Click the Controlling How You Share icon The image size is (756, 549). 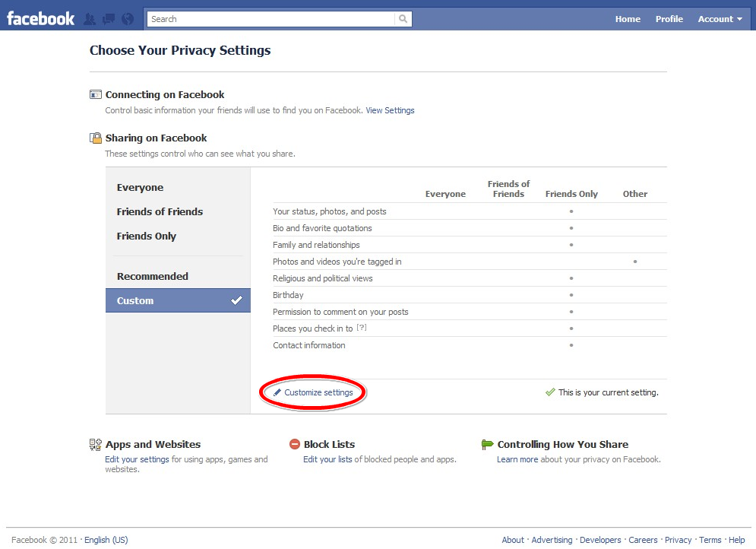tap(488, 444)
